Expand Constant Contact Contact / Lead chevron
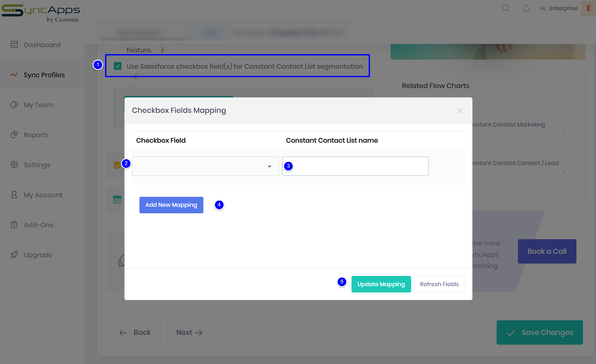The height and width of the screenshot is (364, 596). [x=563, y=172]
